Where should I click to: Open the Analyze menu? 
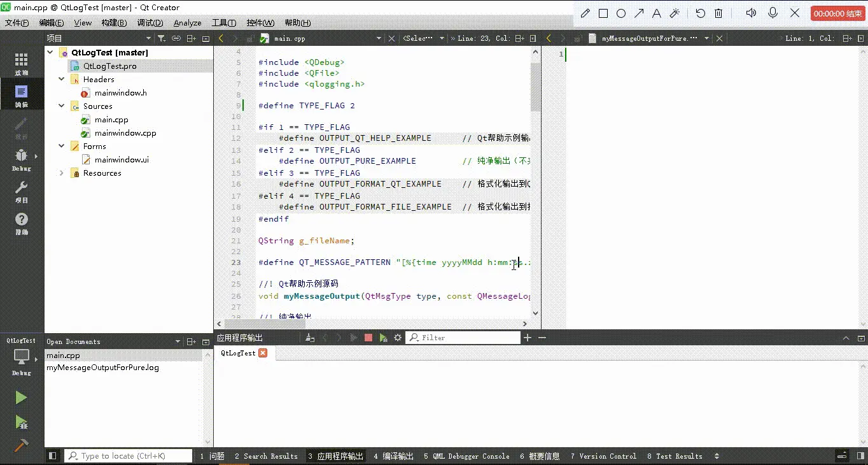(187, 23)
